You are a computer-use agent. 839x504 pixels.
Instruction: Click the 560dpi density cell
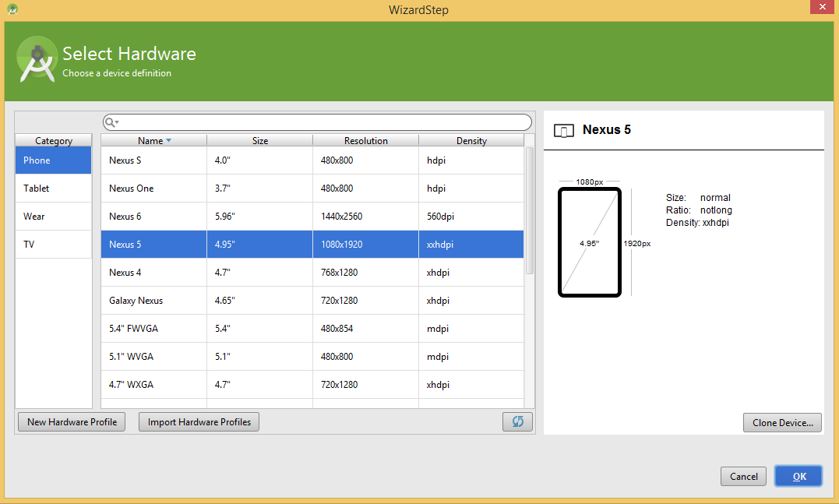(471, 216)
